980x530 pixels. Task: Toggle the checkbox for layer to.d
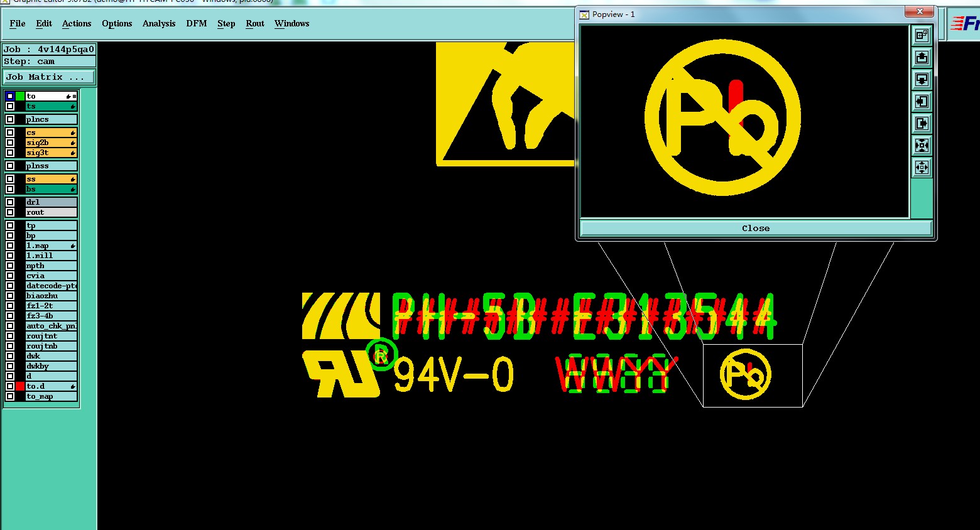pos(10,386)
